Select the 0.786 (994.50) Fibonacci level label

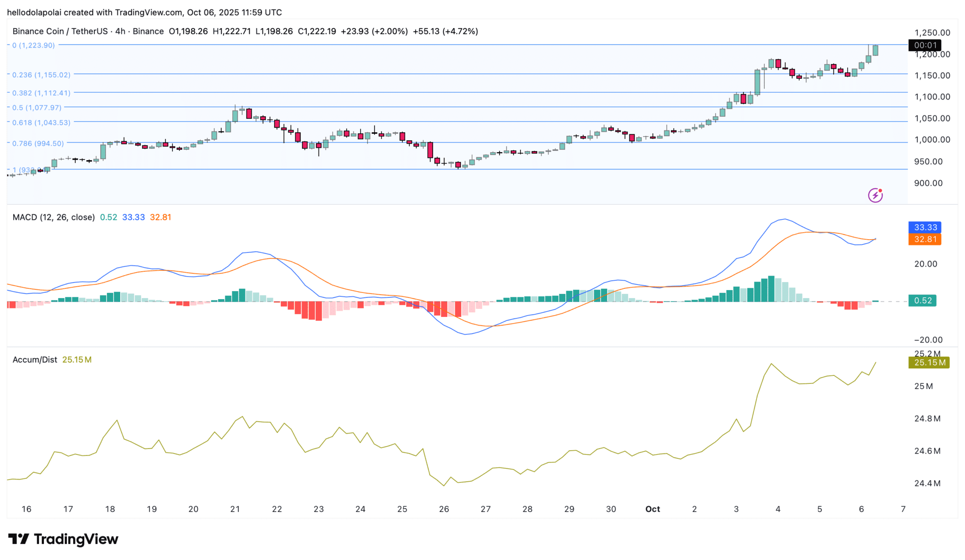(38, 143)
